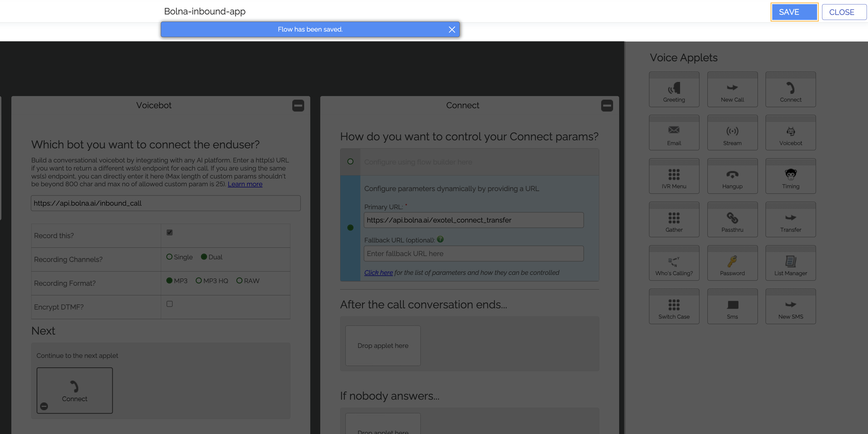The height and width of the screenshot is (434, 868).
Task: Collapse the Connect panel
Action: (607, 105)
